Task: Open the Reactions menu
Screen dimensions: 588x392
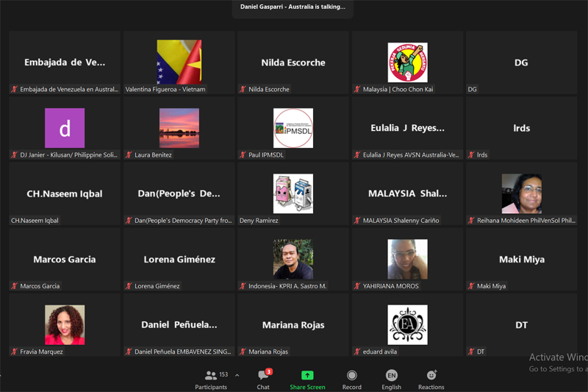Action: tap(431, 376)
